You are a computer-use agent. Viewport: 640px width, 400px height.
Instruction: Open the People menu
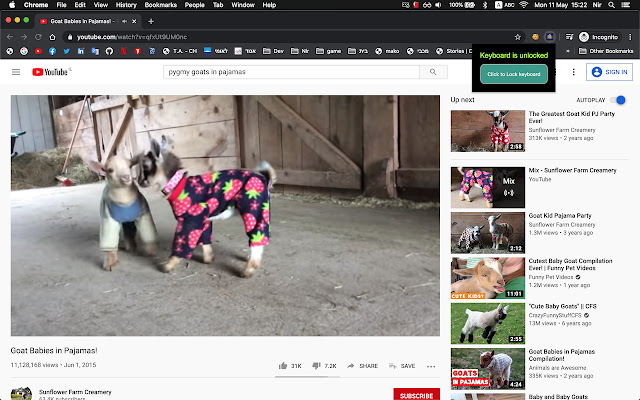(x=194, y=5)
